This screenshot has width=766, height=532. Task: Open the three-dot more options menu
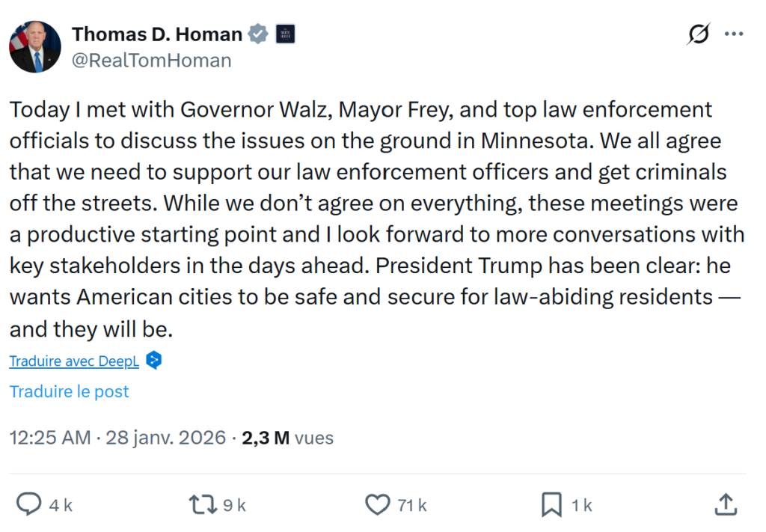click(734, 34)
